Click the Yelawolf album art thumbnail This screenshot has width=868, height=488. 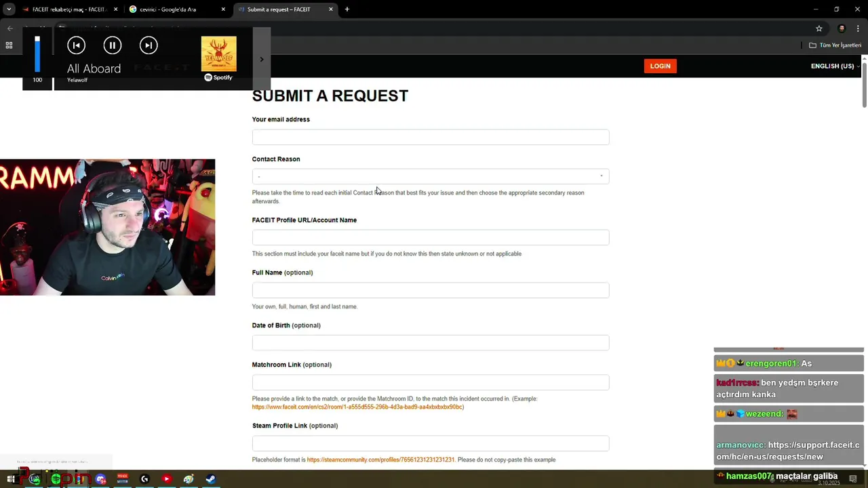[218, 54]
